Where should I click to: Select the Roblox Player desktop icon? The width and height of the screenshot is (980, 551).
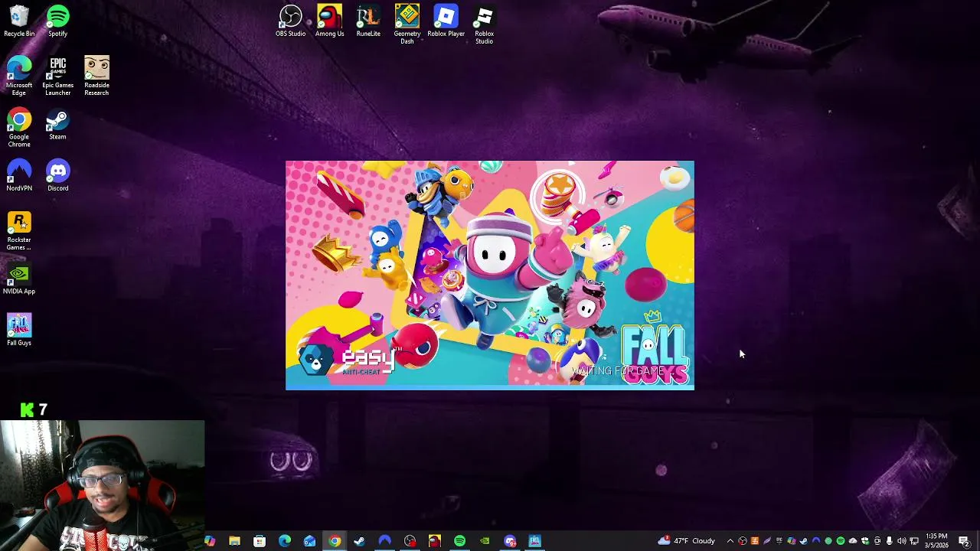pyautogui.click(x=446, y=21)
